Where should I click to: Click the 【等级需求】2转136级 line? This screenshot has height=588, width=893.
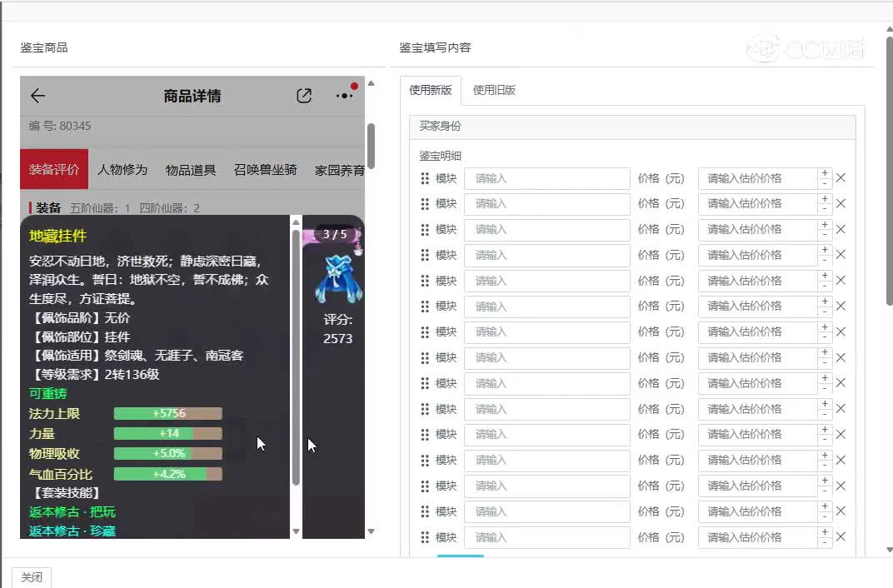94,375
